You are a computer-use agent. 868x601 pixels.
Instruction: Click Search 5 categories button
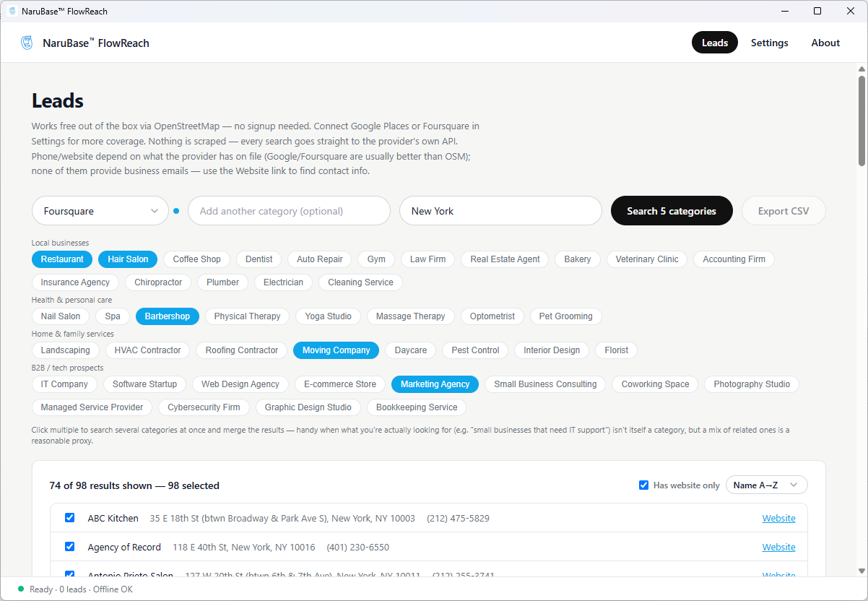click(x=672, y=211)
